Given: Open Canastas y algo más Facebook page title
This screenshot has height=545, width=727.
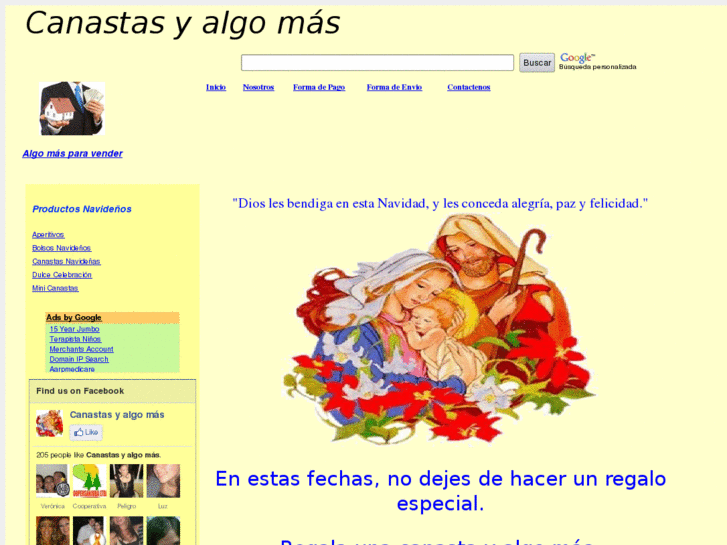Looking at the screenshot, I should click(x=117, y=415).
